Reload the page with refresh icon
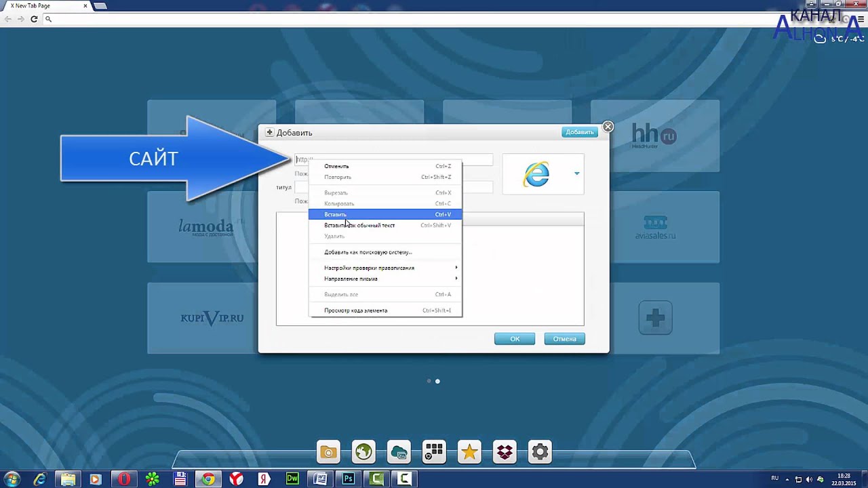 coord(34,19)
